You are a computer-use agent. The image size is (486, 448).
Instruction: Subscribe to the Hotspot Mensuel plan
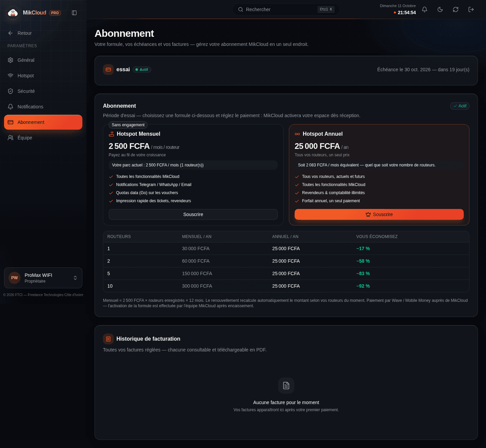(193, 214)
